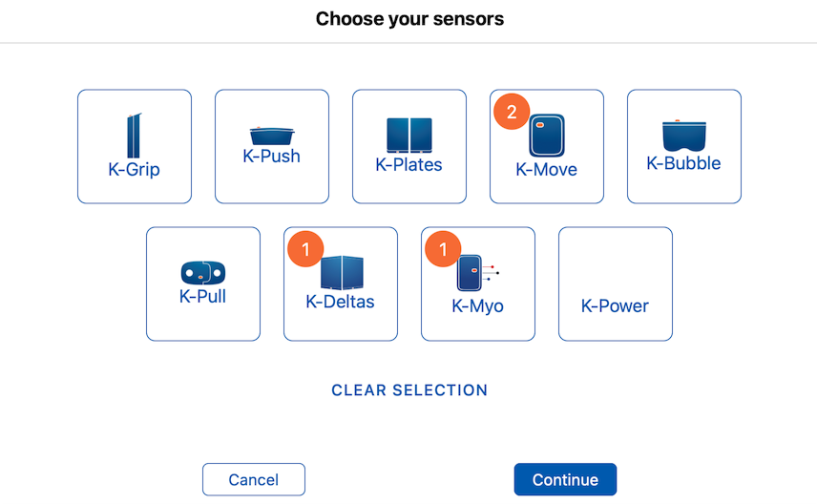Click the orange badge 1 on K-Myo
The image size is (817, 504).
point(443,249)
